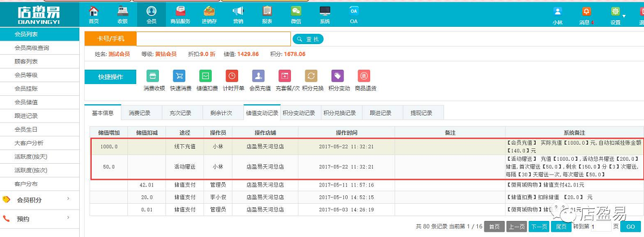Viewport: 644px width, 237px height.
Task: Open the 储值扣费 quick action icon
Action: (205, 76)
